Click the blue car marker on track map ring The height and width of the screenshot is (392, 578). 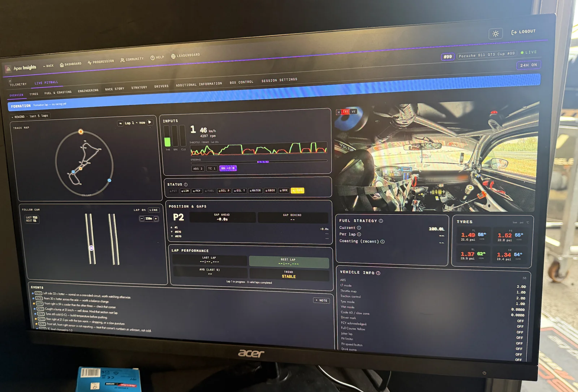pyautogui.click(x=109, y=180)
